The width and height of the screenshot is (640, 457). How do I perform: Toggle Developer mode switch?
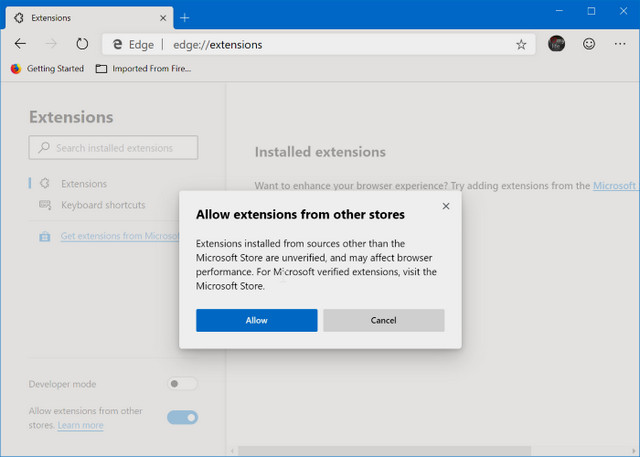pyautogui.click(x=182, y=384)
